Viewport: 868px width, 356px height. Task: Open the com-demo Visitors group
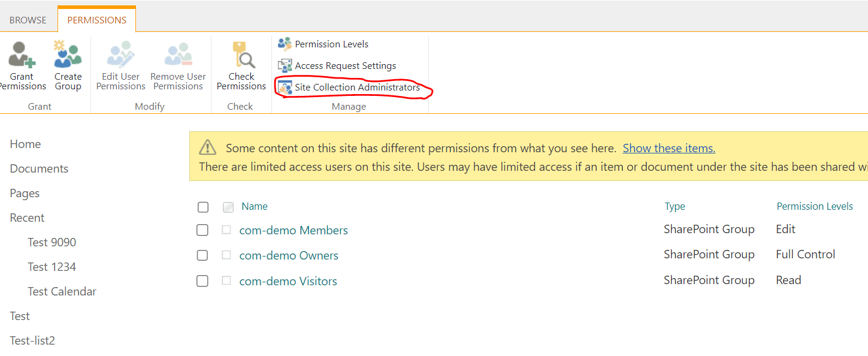tap(288, 281)
